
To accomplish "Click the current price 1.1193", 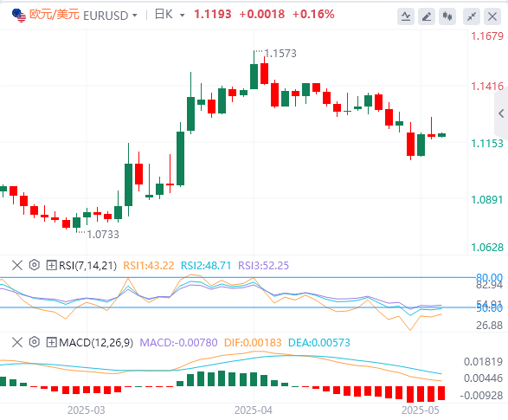I will tap(213, 14).
